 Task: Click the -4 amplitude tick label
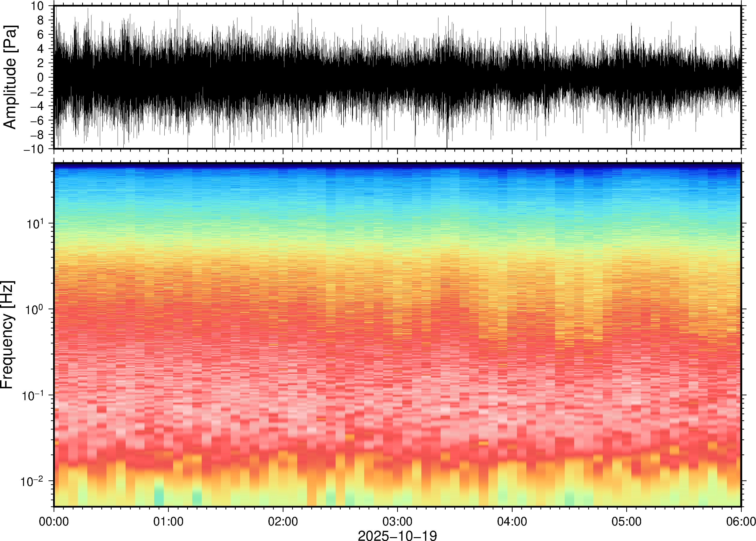[x=37, y=106]
